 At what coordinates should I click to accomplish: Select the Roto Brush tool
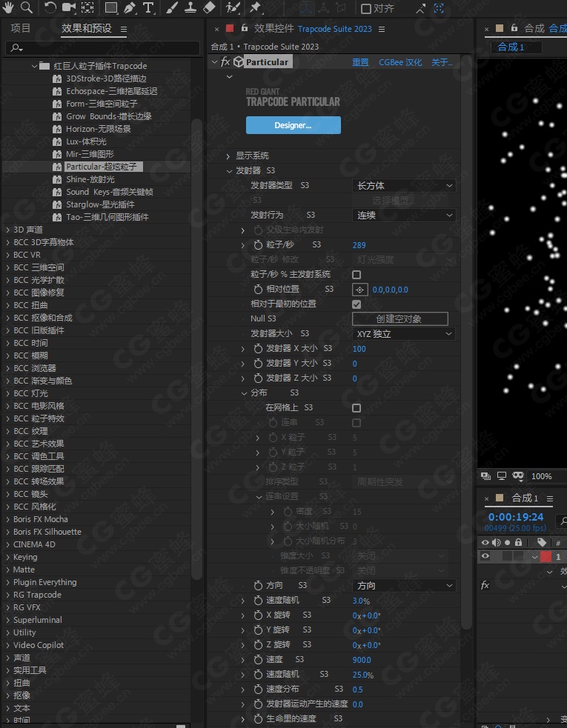click(233, 7)
